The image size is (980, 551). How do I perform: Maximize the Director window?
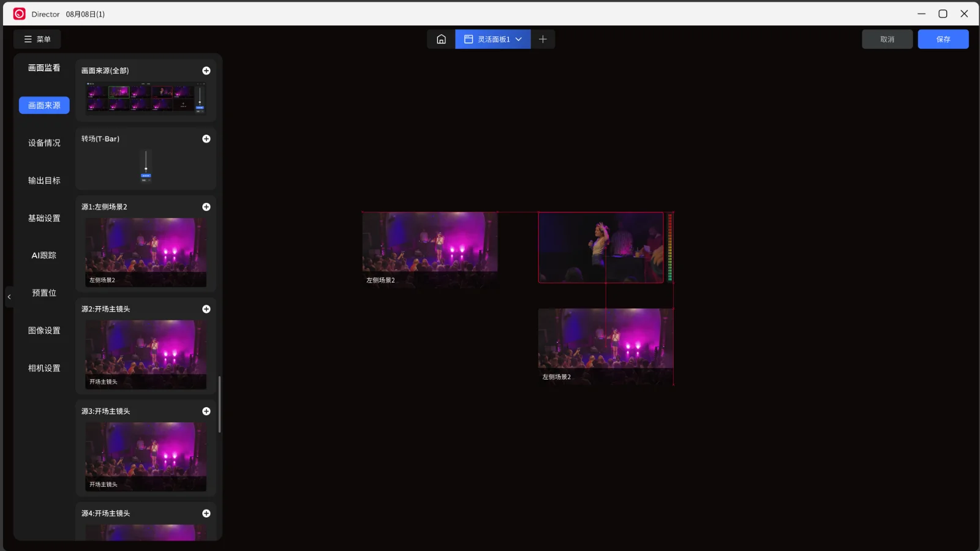943,13
